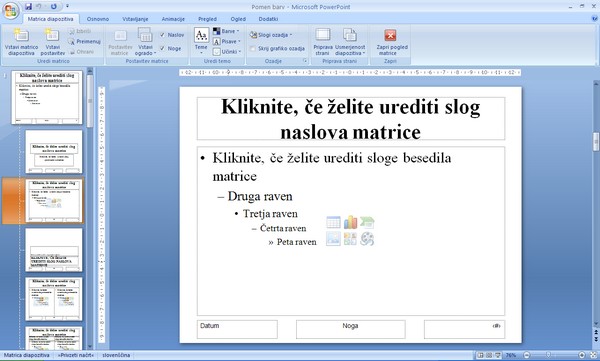600x361 pixels.
Task: Open Postavitev matrice master layout
Action: [120, 42]
